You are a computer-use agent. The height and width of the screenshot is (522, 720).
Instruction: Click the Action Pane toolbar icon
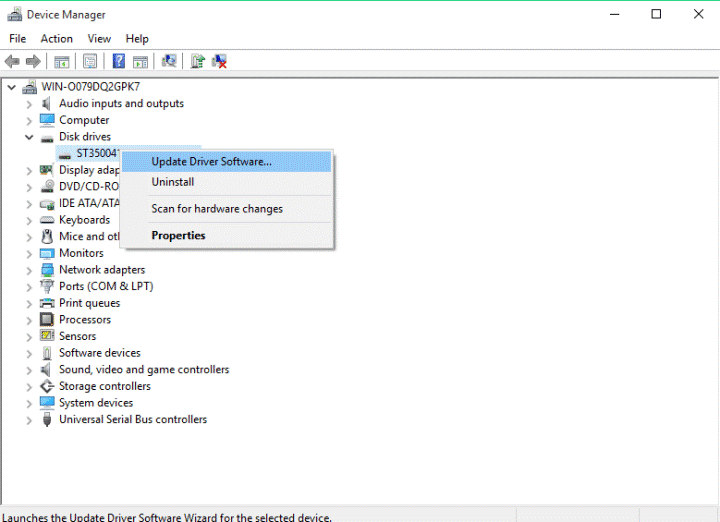pyautogui.click(x=141, y=61)
